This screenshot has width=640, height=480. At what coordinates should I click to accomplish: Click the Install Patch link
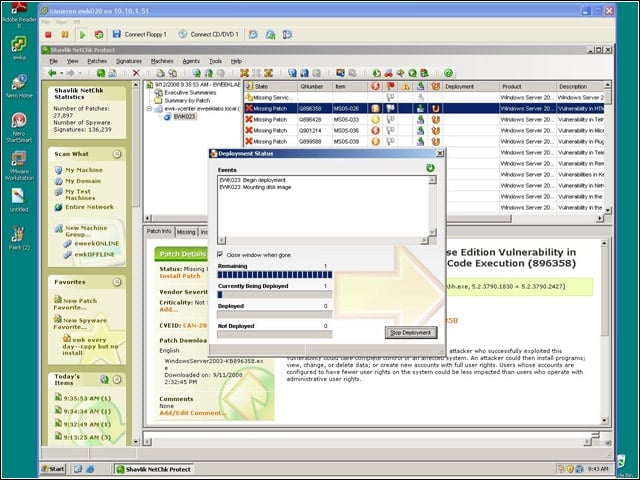180,276
